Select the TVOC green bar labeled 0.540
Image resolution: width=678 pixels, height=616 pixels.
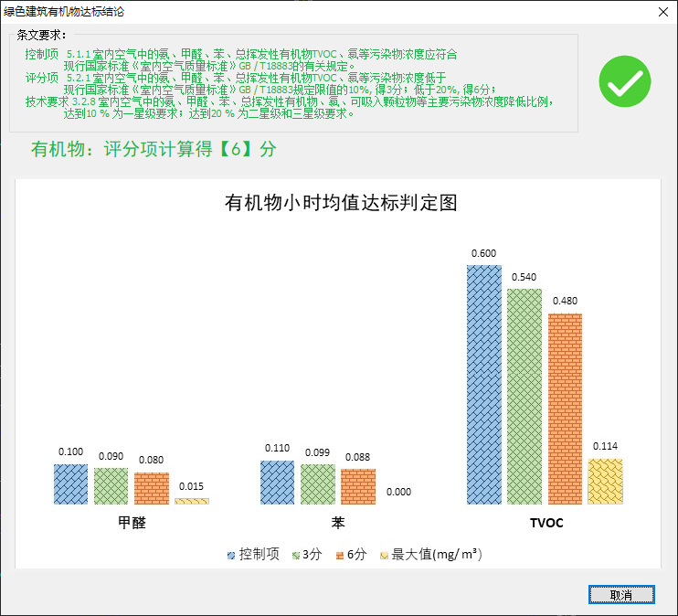click(x=524, y=396)
